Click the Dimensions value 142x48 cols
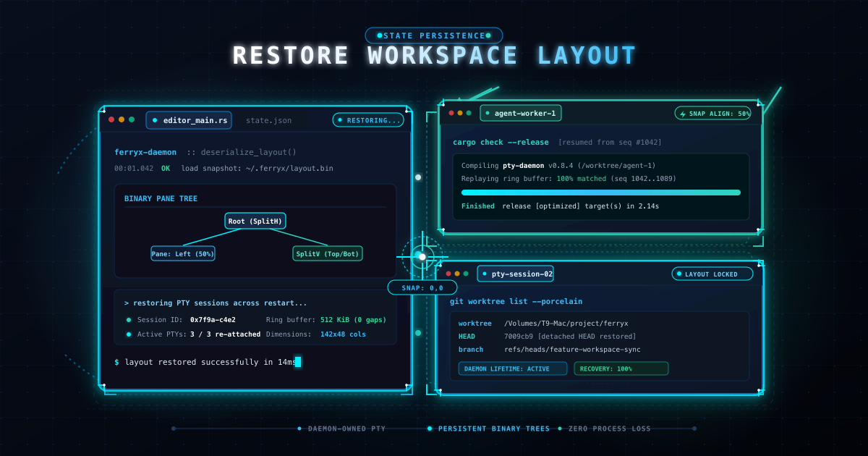The image size is (868, 456). pos(343,334)
